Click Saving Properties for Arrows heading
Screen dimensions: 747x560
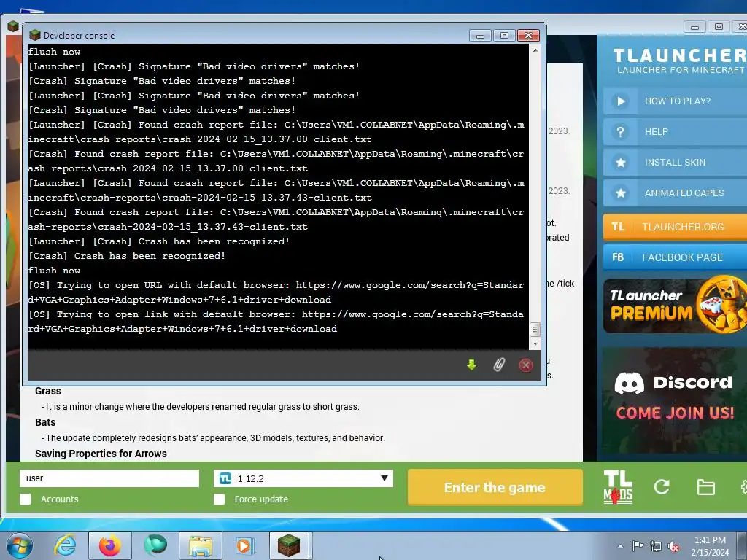[x=101, y=454]
